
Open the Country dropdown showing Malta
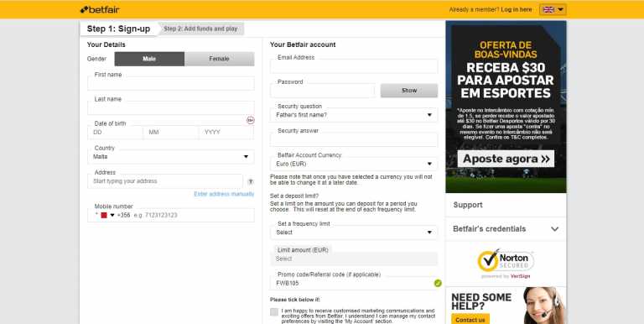pos(171,157)
